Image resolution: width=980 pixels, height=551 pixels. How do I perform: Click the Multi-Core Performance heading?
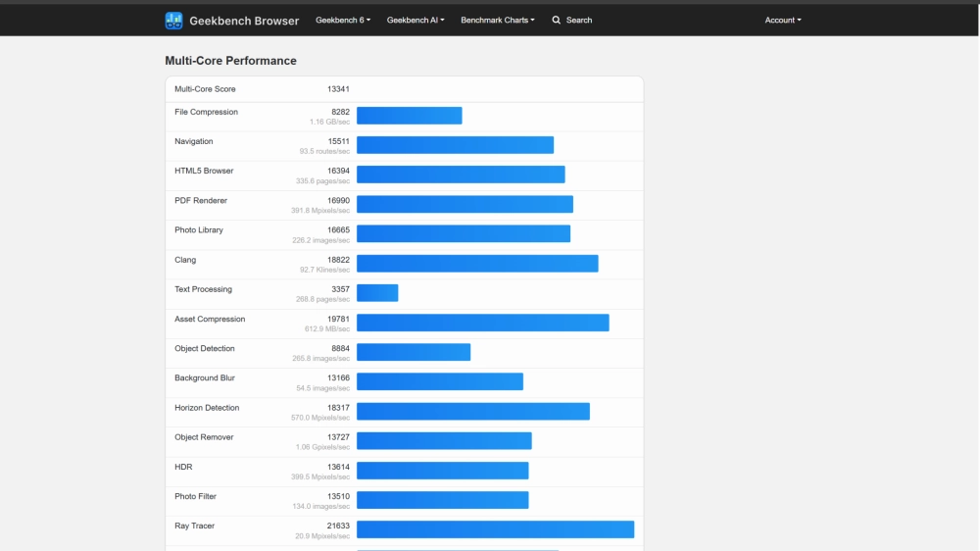click(x=230, y=61)
